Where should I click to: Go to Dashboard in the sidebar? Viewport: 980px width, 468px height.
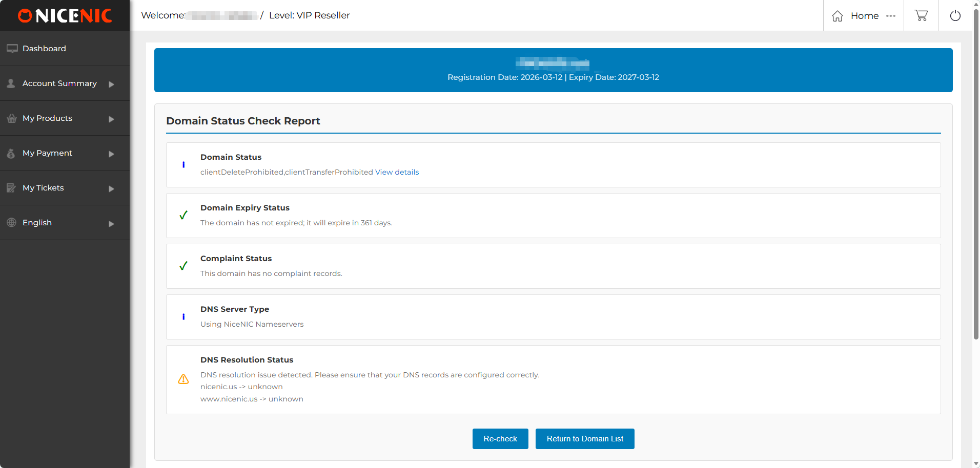coord(44,49)
